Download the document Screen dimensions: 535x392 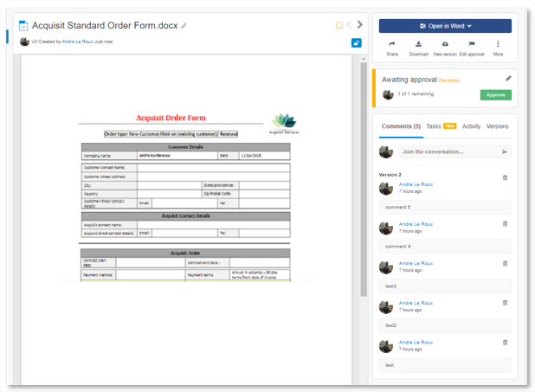(419, 48)
